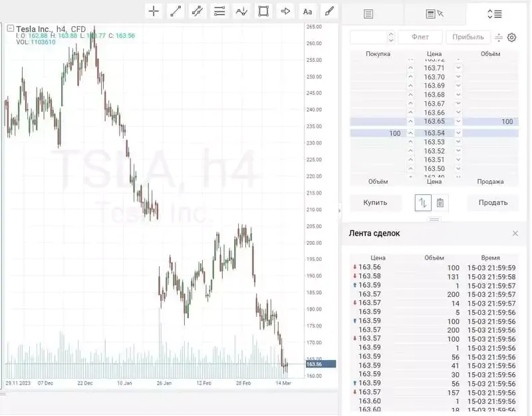Click the center-spread divider icon
532x416 pixels.
[x=498, y=37]
